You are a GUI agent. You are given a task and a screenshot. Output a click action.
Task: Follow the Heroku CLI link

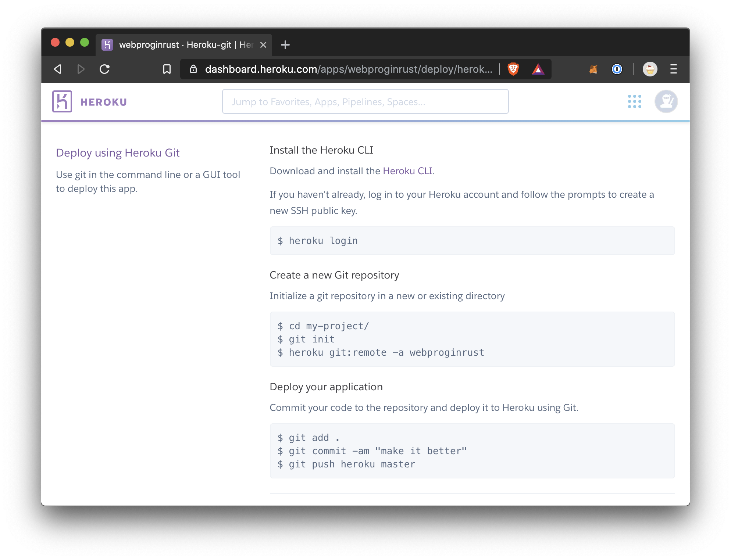[x=407, y=171]
